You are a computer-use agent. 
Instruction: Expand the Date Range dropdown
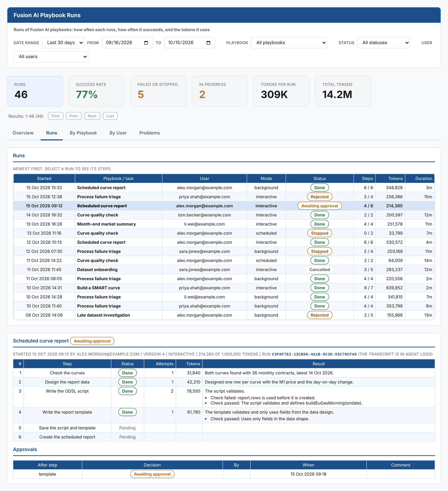coord(63,43)
